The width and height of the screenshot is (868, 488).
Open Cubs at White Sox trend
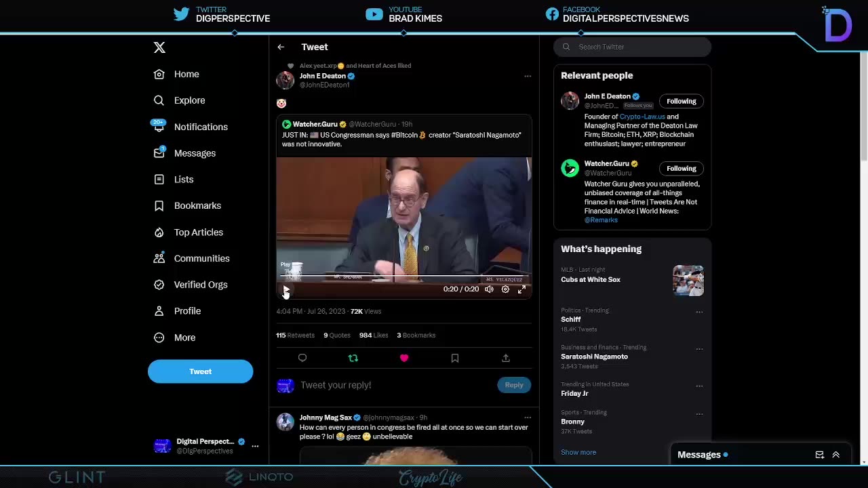pyautogui.click(x=591, y=279)
